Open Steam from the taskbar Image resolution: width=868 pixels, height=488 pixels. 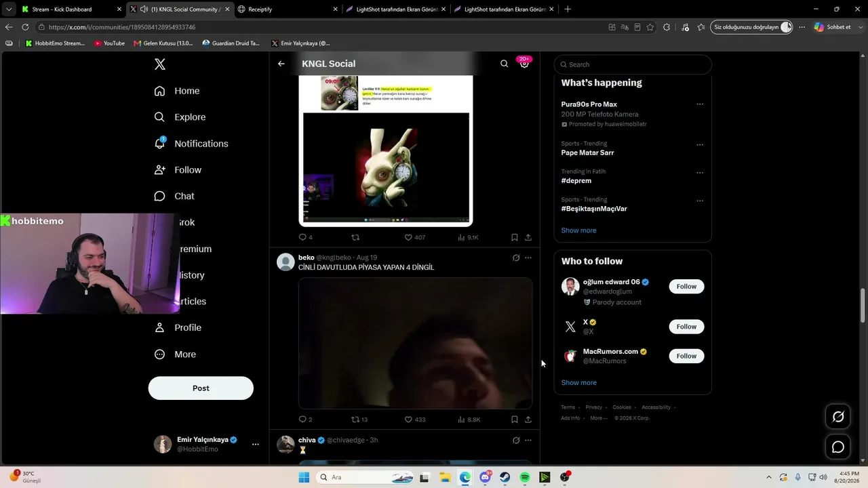[505, 477]
